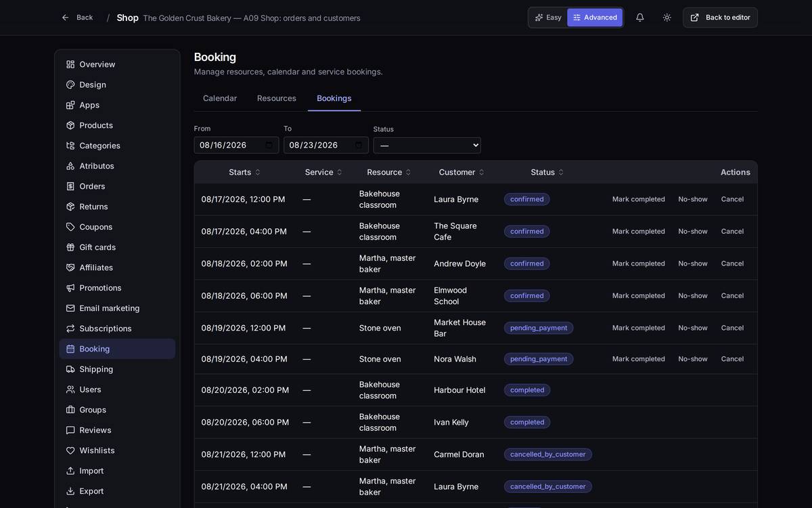Click cancelled_by_customer badge for Carmel Doran
This screenshot has height=508, width=812.
pos(548,454)
